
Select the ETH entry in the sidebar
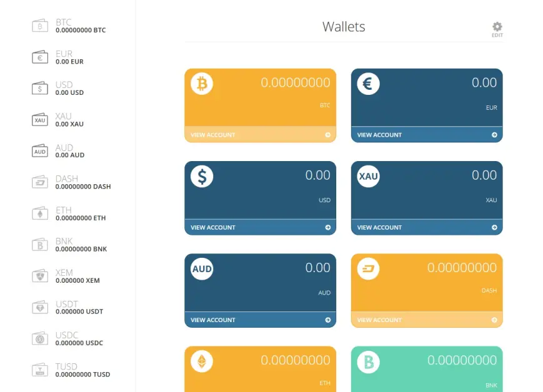click(69, 214)
